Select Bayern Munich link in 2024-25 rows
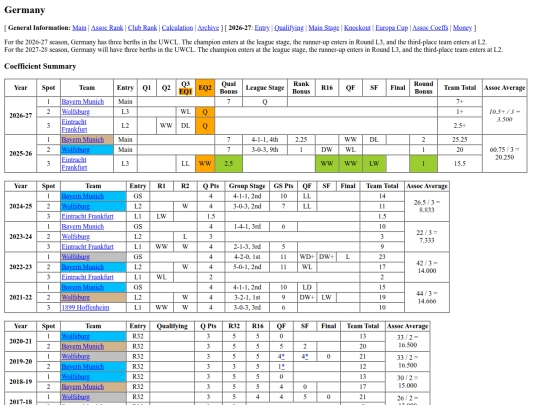The height and width of the screenshot is (405, 540). coord(83,196)
